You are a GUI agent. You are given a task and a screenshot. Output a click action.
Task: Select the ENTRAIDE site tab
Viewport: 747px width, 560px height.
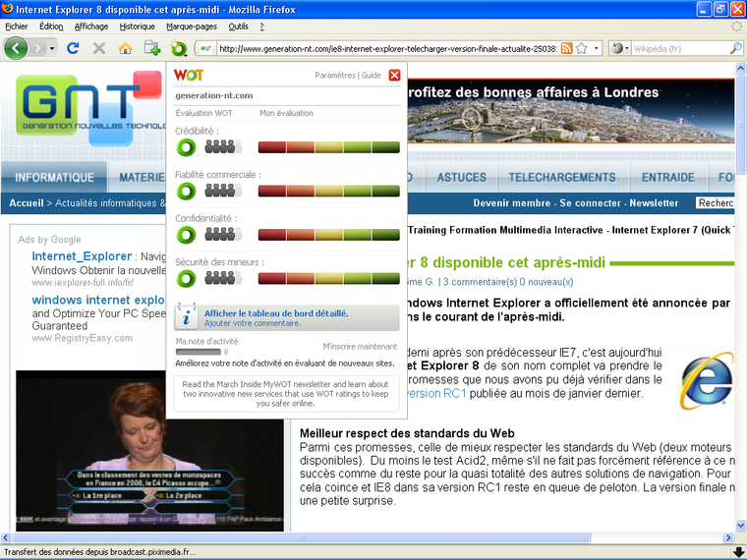pyautogui.click(x=668, y=177)
